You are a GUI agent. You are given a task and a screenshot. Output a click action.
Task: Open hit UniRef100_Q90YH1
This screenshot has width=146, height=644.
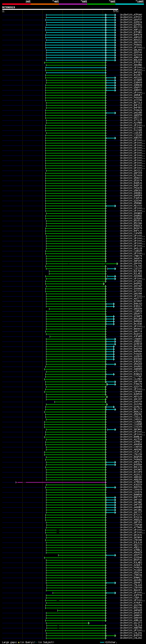click(131, 263)
